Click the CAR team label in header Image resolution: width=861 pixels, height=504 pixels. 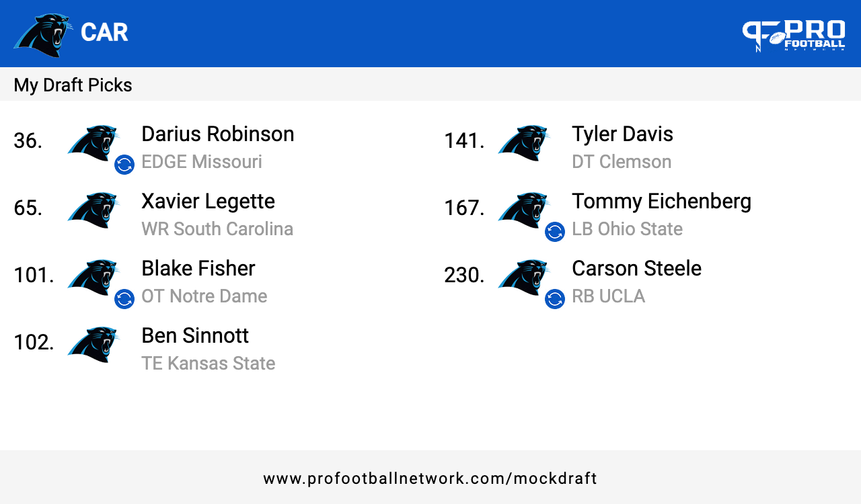click(x=104, y=32)
